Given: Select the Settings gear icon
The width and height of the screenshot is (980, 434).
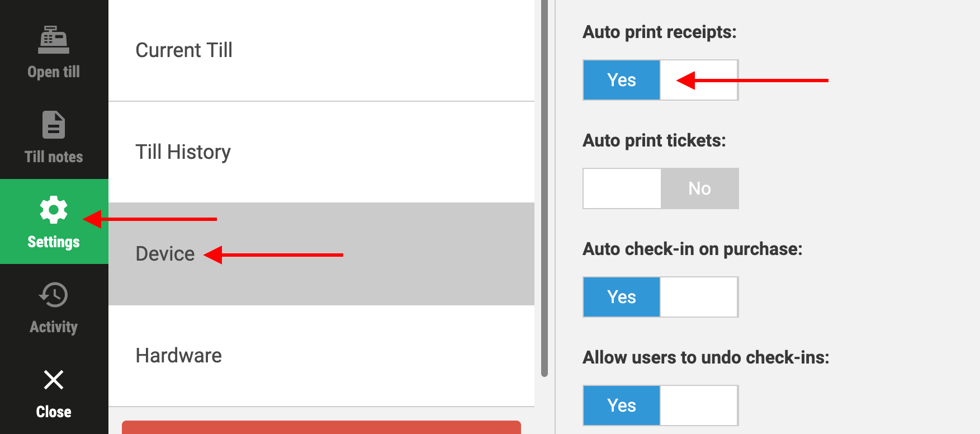Looking at the screenshot, I should 54,210.
